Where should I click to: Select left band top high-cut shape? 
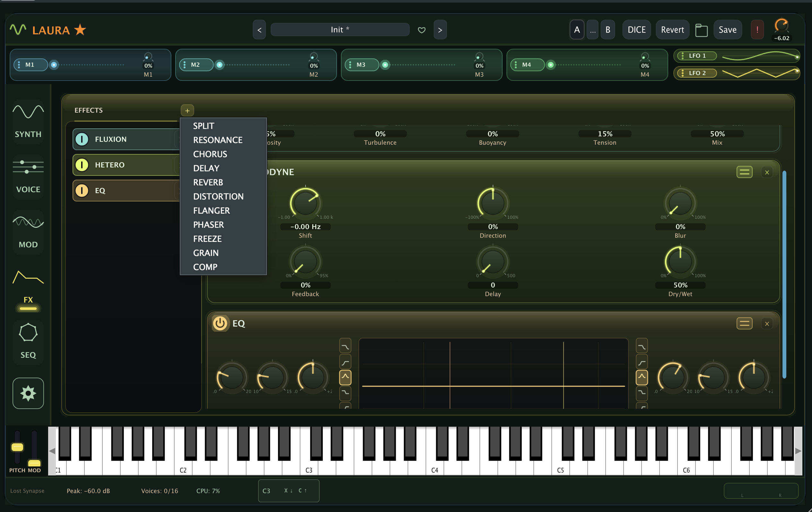point(345,346)
